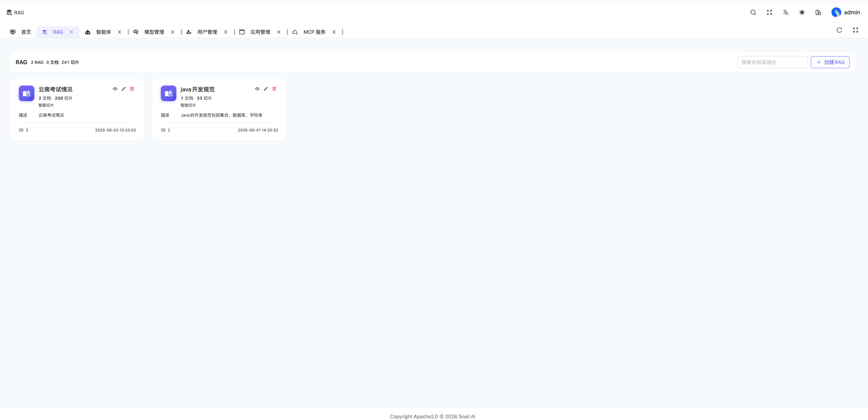Click the Java的开发规范包括集合 description text
The image size is (868, 420).
coord(221,115)
